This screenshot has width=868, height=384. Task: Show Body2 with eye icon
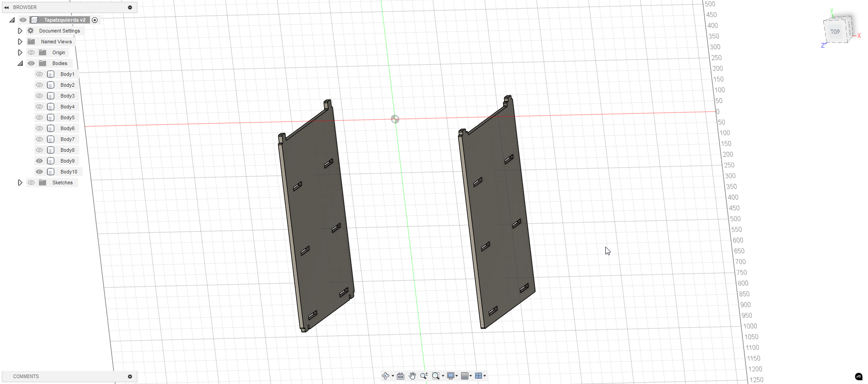39,85
